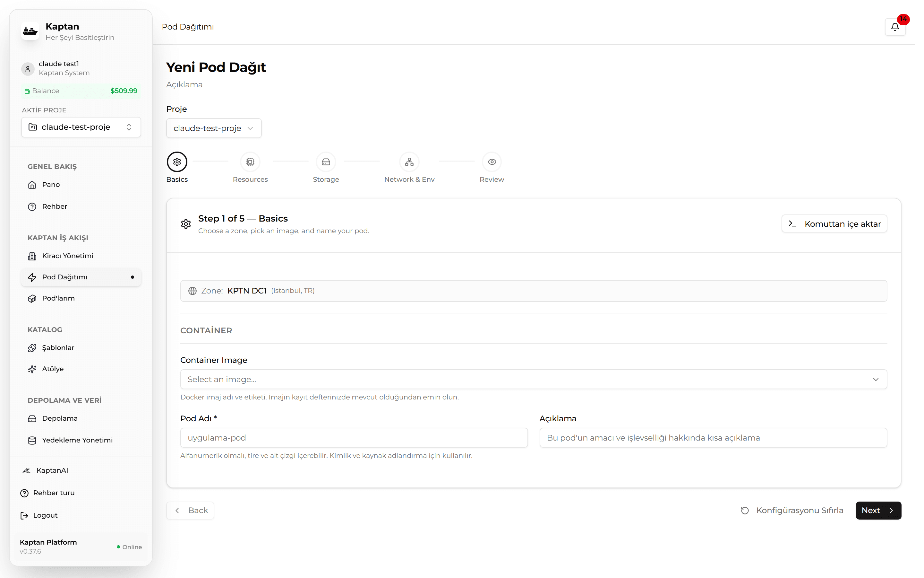The image size is (924, 578).
Task: Open Pano from the sidebar
Action: click(81, 185)
